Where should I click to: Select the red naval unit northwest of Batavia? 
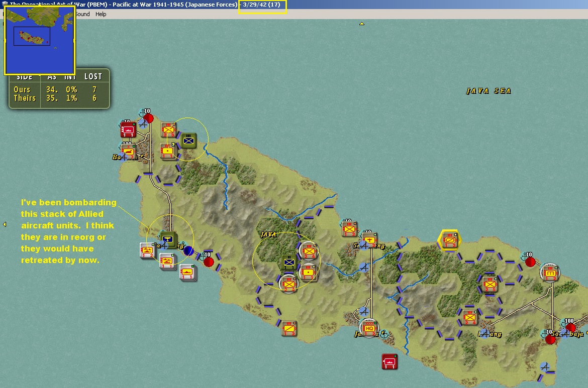click(x=128, y=130)
